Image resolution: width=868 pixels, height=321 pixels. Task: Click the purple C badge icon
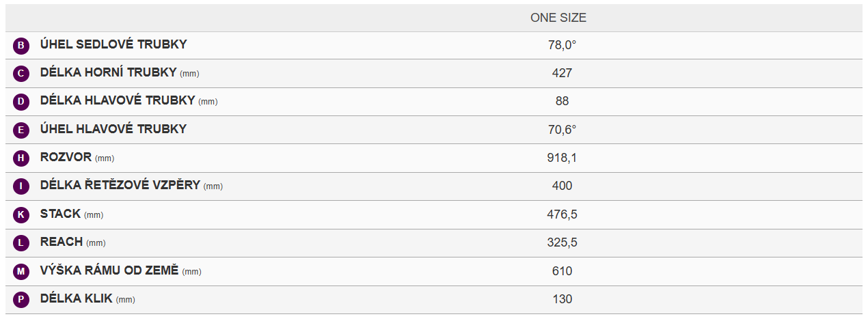click(21, 74)
